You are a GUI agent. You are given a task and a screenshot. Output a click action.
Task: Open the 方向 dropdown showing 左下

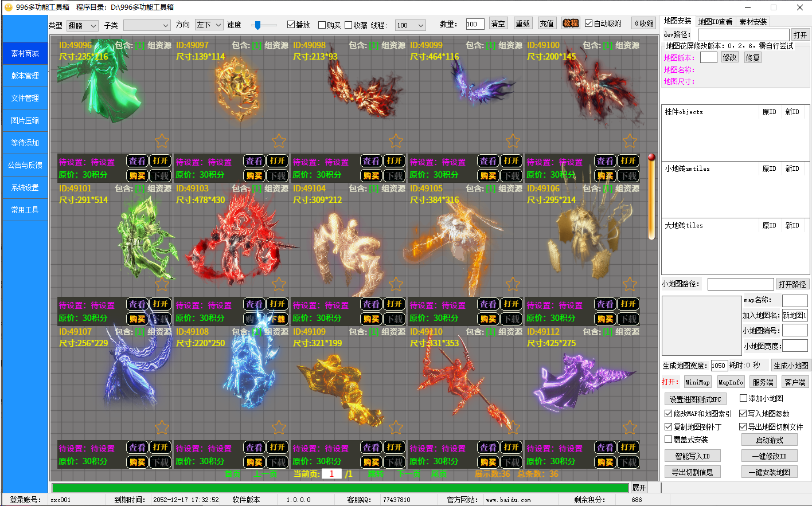[x=209, y=25]
